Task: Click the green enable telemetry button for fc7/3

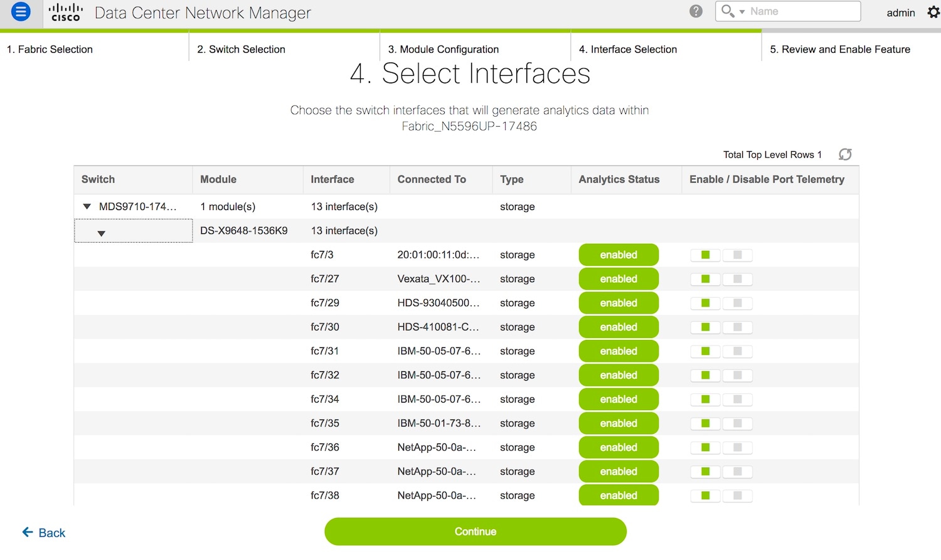Action: [705, 255]
